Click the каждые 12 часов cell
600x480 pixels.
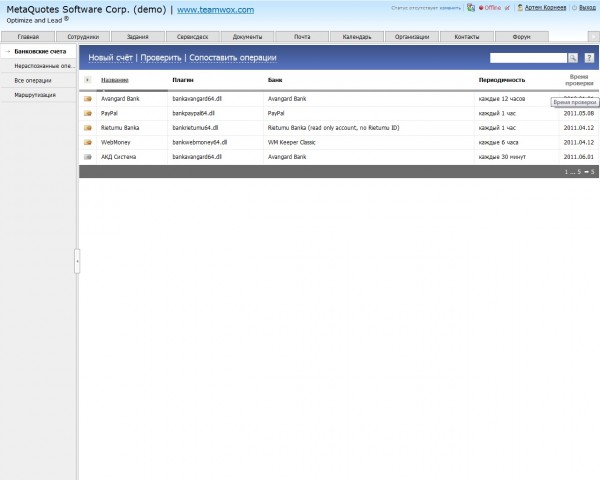502,99
